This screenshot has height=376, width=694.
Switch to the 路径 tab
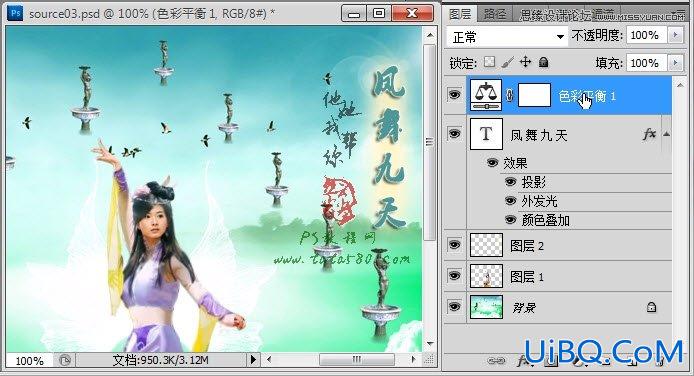point(495,14)
